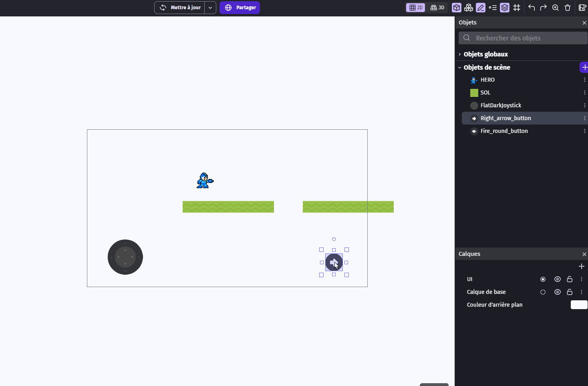Click the HERO sprite thumbnail icon
The image size is (588, 386).
click(x=474, y=80)
